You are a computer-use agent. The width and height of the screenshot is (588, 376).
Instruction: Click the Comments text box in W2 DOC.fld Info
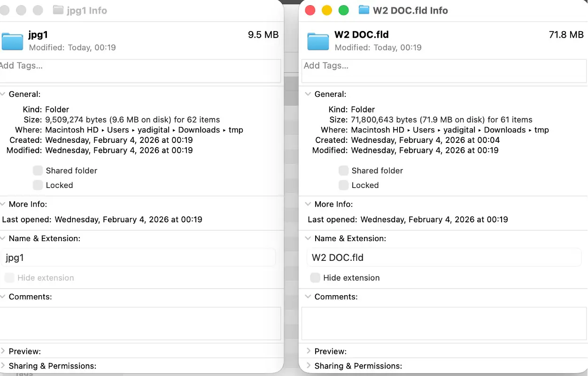point(444,323)
